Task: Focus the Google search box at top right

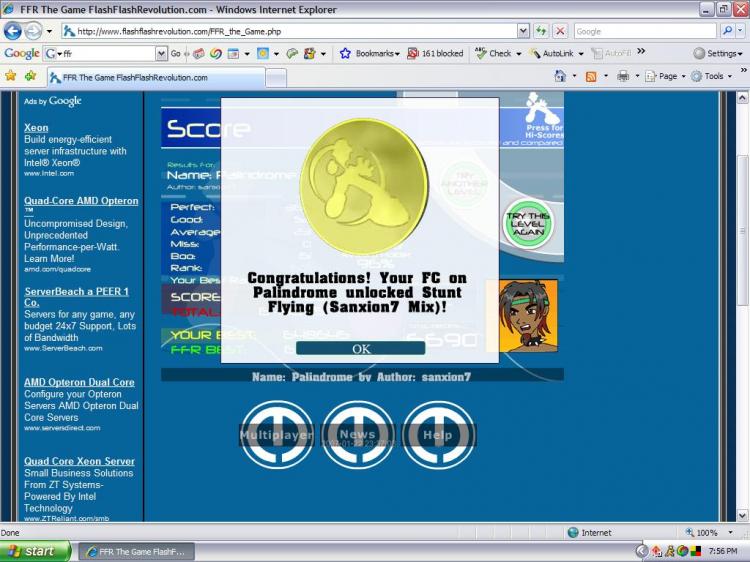Action: [644, 32]
